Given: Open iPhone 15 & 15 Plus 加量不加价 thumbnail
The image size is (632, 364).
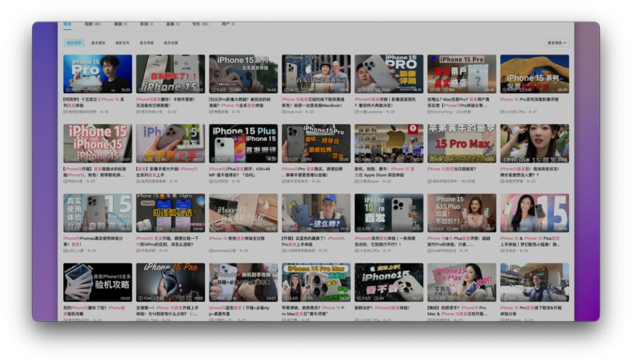Looking at the screenshot, I should pos(462,213).
